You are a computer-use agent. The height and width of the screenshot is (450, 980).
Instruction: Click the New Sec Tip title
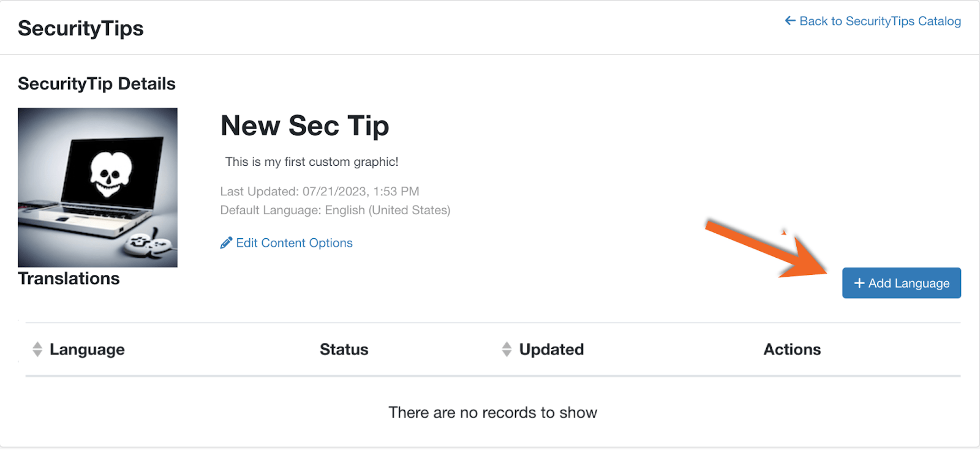(304, 126)
